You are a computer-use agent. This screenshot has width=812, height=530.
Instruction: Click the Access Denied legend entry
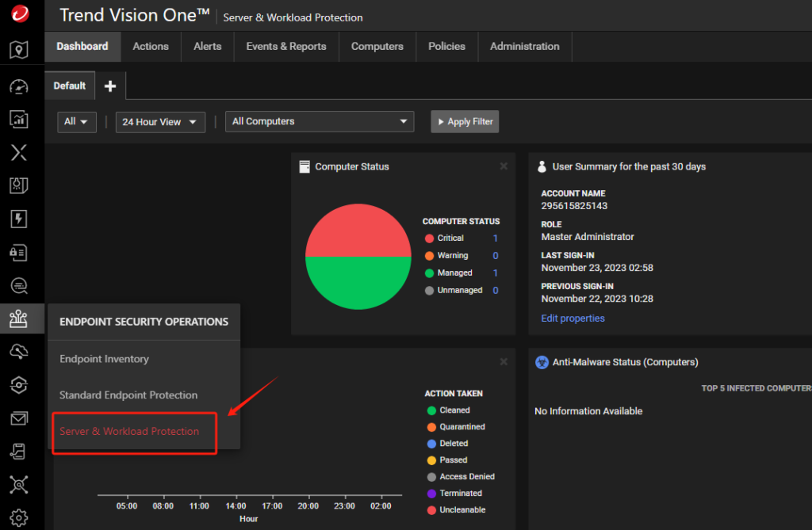pyautogui.click(x=461, y=477)
